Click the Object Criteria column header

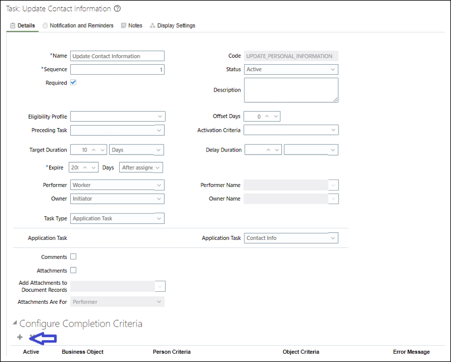pyautogui.click(x=301, y=352)
